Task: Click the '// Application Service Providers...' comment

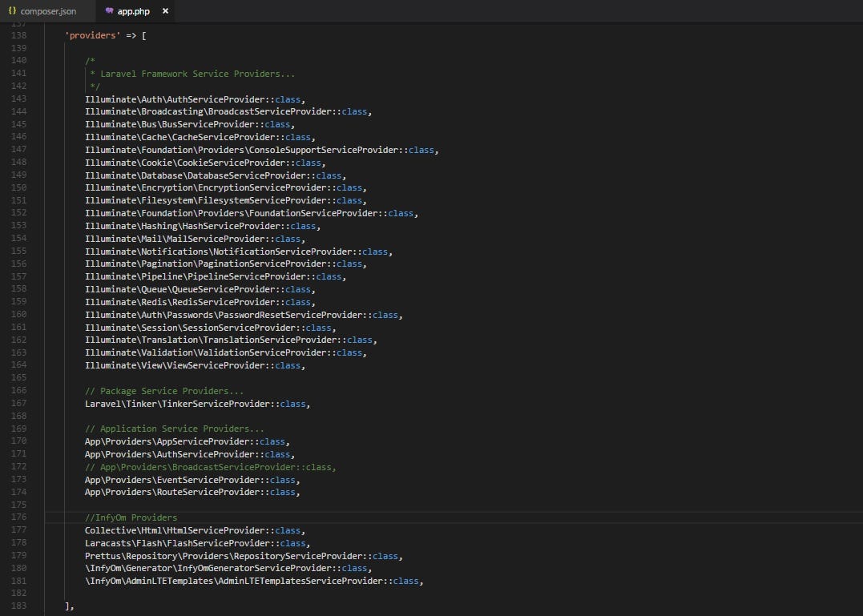Action: [175, 429]
